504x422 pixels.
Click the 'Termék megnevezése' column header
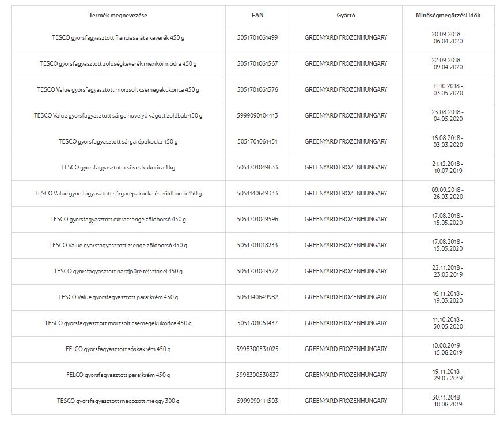click(118, 16)
